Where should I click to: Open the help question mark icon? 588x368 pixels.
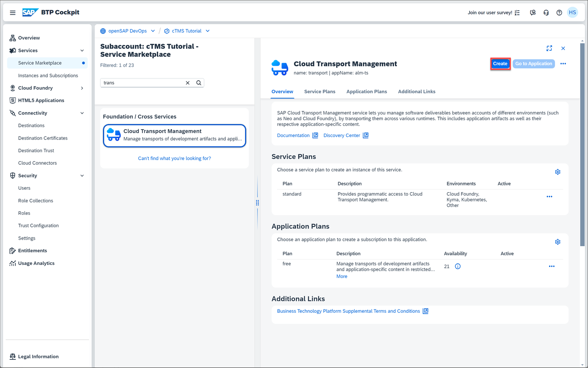pos(559,13)
